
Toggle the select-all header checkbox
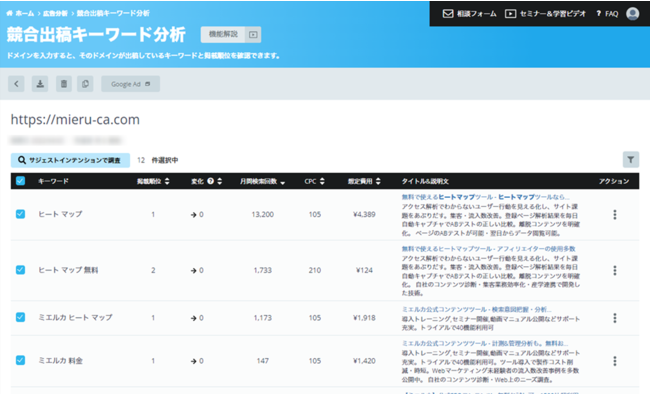(x=20, y=181)
